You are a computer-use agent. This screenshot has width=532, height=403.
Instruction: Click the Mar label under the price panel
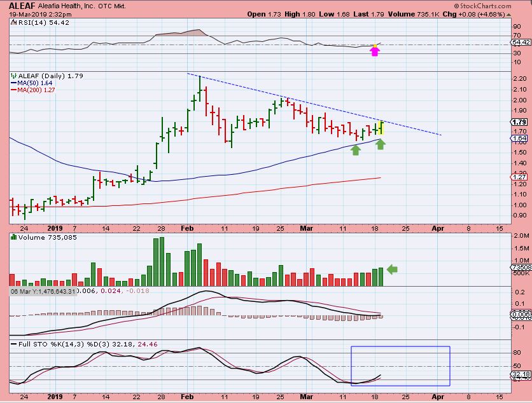306,228
